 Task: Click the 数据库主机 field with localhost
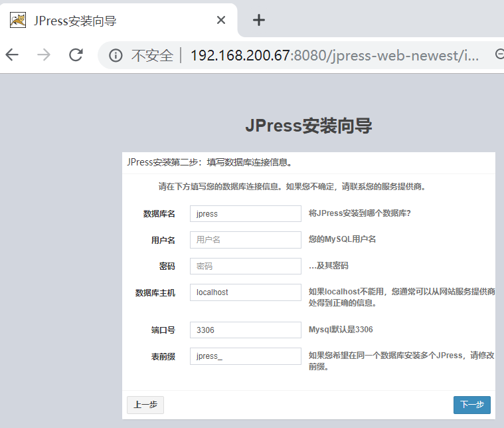pos(246,292)
